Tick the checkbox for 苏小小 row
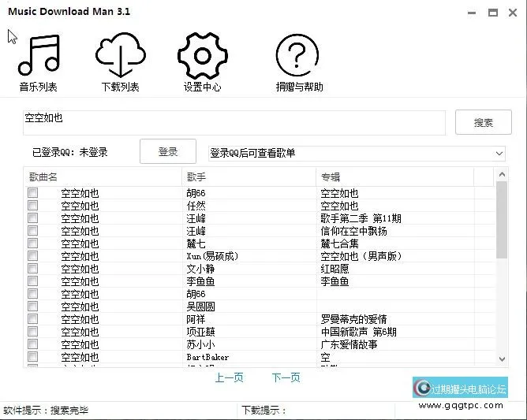Viewport: 527px width, 420px height. pyautogui.click(x=32, y=344)
